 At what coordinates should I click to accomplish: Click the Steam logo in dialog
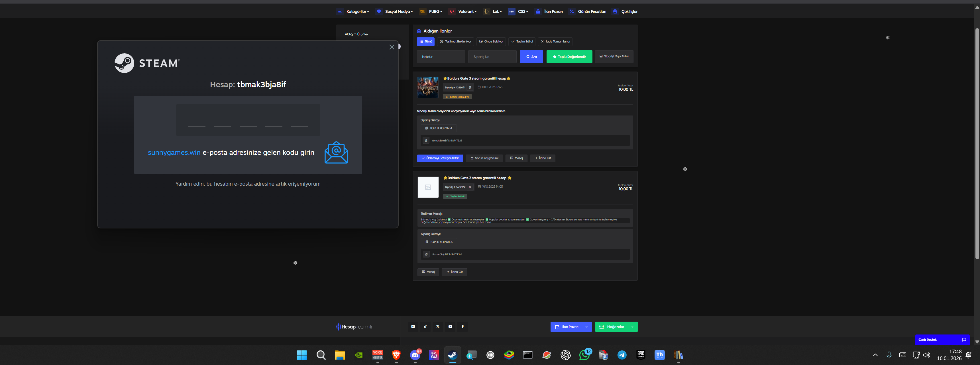coord(147,63)
